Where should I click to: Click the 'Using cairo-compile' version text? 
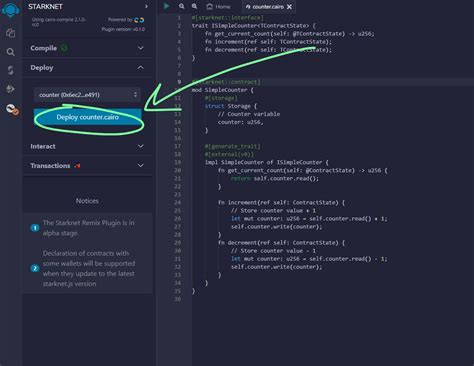click(x=59, y=22)
